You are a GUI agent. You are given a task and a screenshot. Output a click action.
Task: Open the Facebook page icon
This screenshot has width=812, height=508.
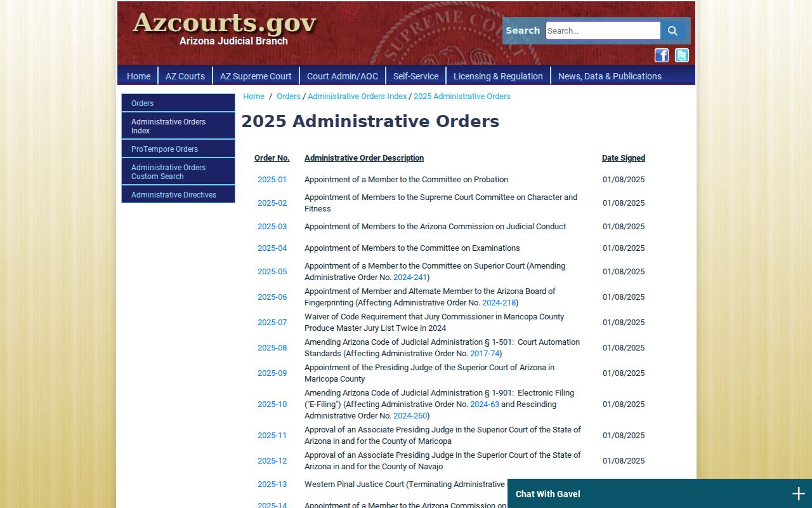[x=662, y=55]
